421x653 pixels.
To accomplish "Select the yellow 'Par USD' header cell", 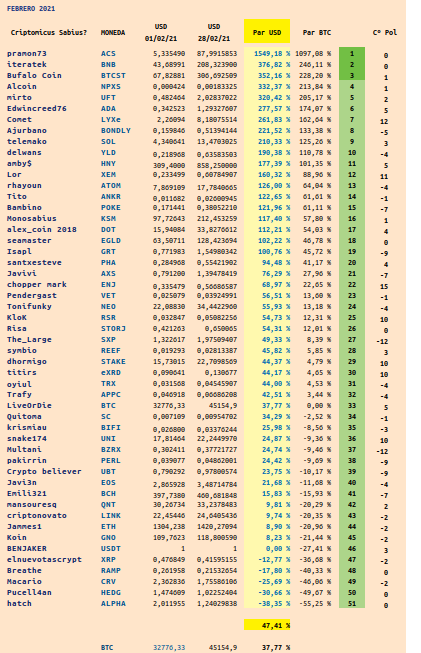I will click(x=267, y=31).
